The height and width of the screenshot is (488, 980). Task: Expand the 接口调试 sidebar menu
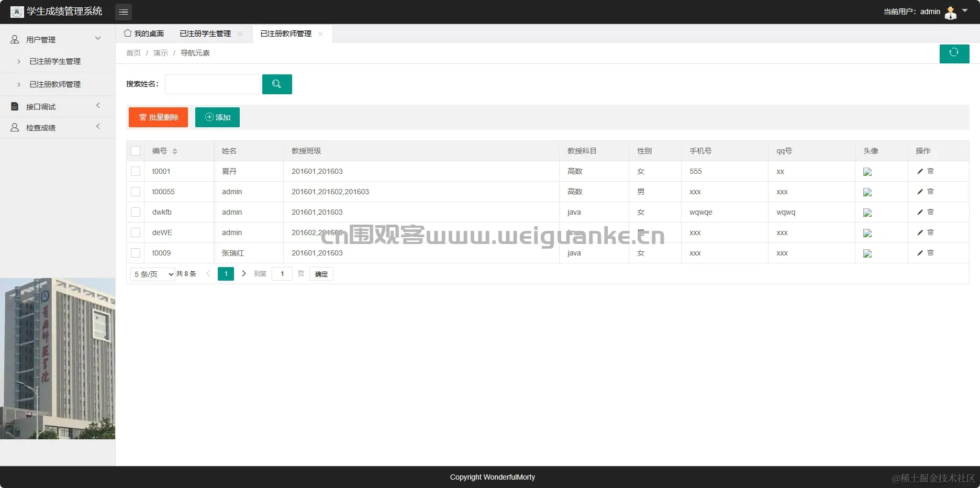tap(58, 106)
